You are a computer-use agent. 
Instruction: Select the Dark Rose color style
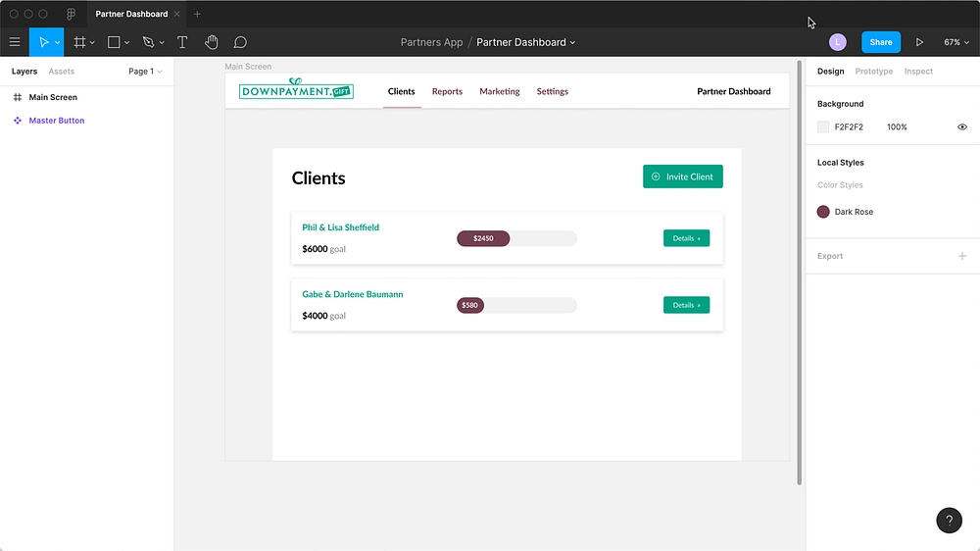845,212
